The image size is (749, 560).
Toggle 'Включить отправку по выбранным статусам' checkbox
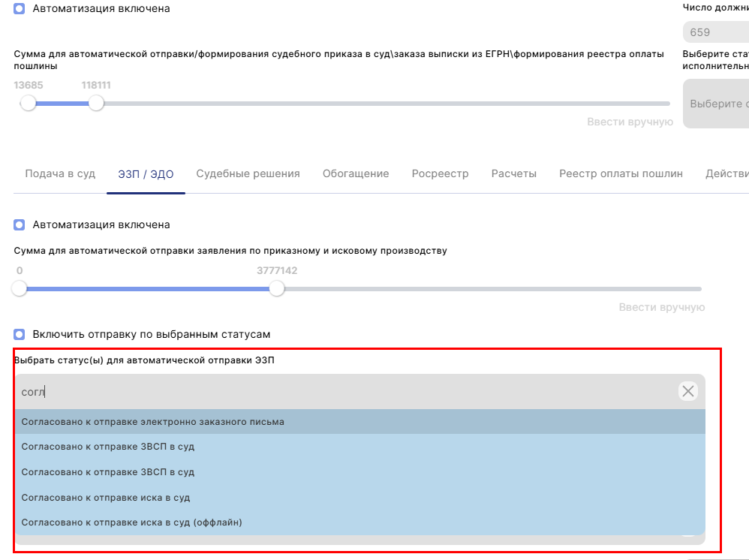20,334
